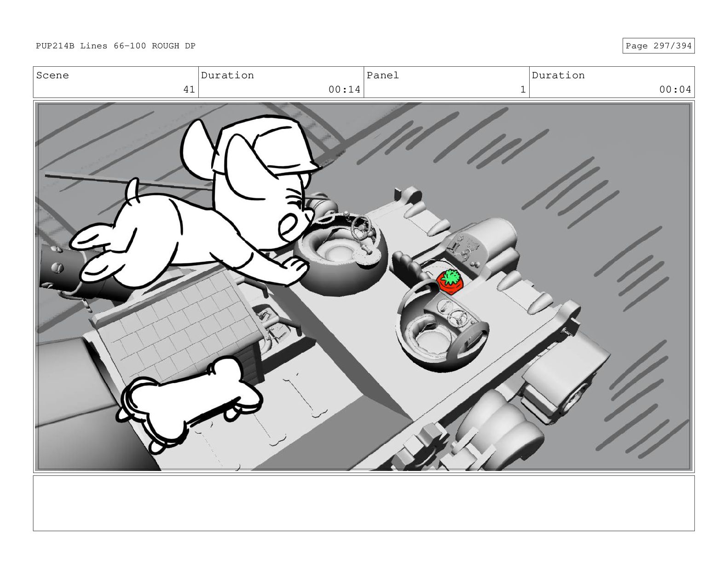The image size is (728, 564).
Task: Click the scene duration value '00:14'
Action: point(344,89)
